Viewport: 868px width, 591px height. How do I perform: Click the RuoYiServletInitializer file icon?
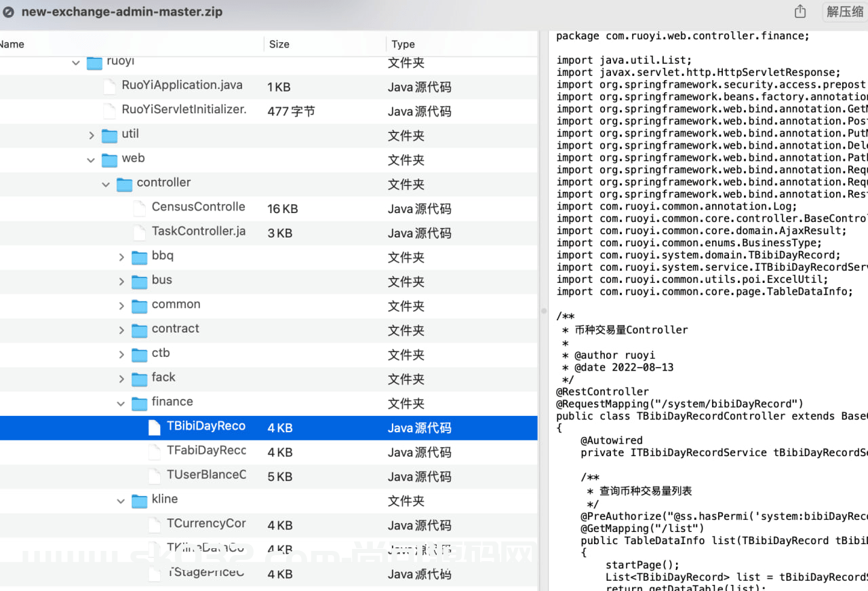pos(109,111)
